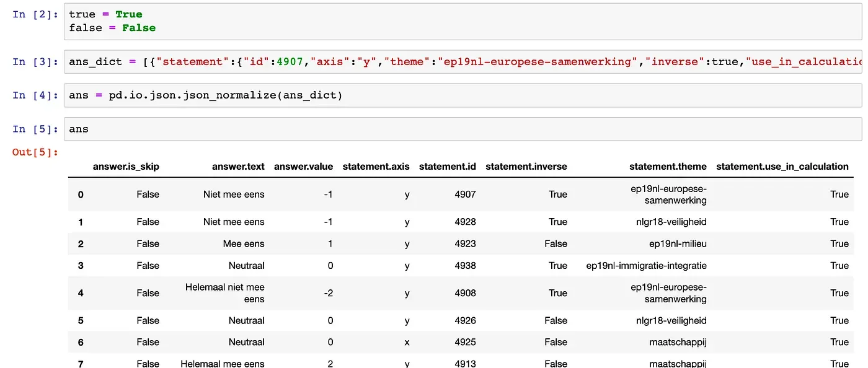The width and height of the screenshot is (868, 368).
Task: Click 'ep19nl-europese-samenwerking' theme in row 4
Action: click(x=668, y=293)
